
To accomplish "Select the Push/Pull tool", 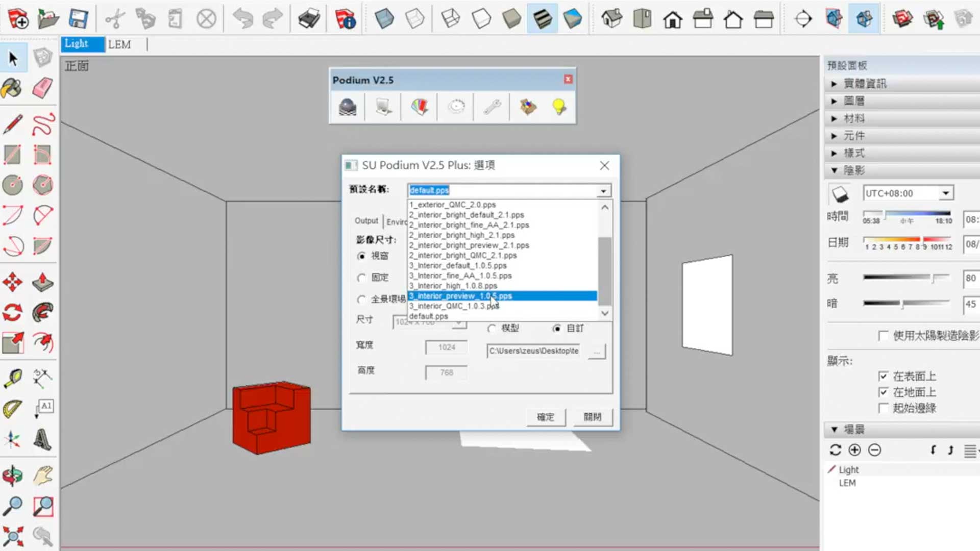I will pyautogui.click(x=43, y=282).
